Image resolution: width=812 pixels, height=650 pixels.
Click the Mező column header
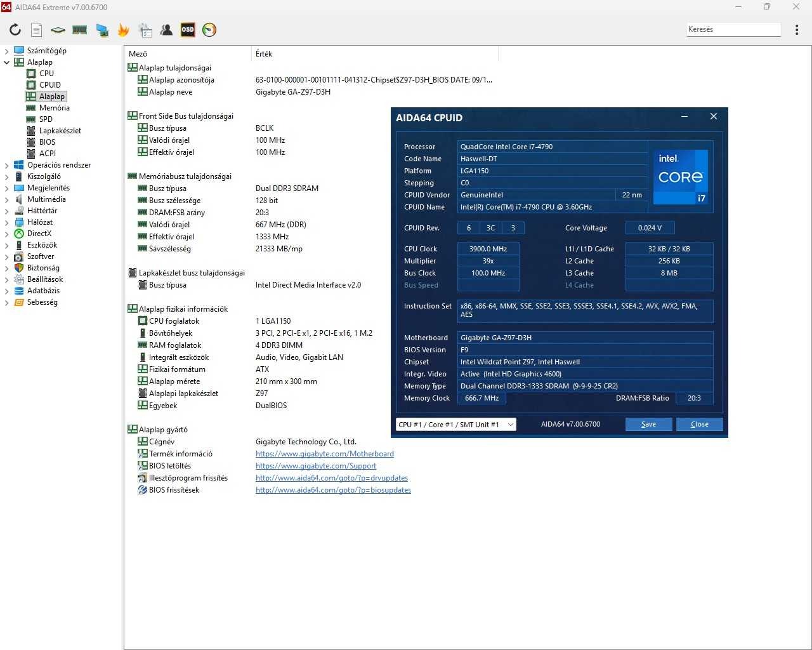[x=188, y=54]
